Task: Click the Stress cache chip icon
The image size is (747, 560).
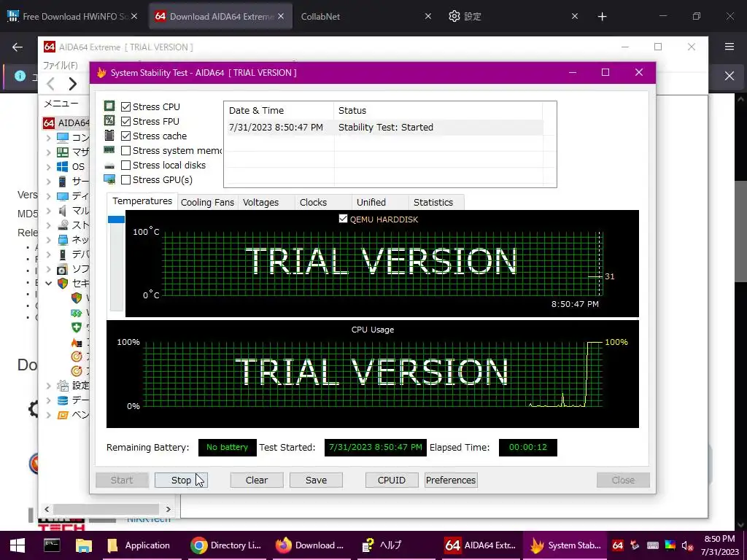Action: tap(109, 135)
